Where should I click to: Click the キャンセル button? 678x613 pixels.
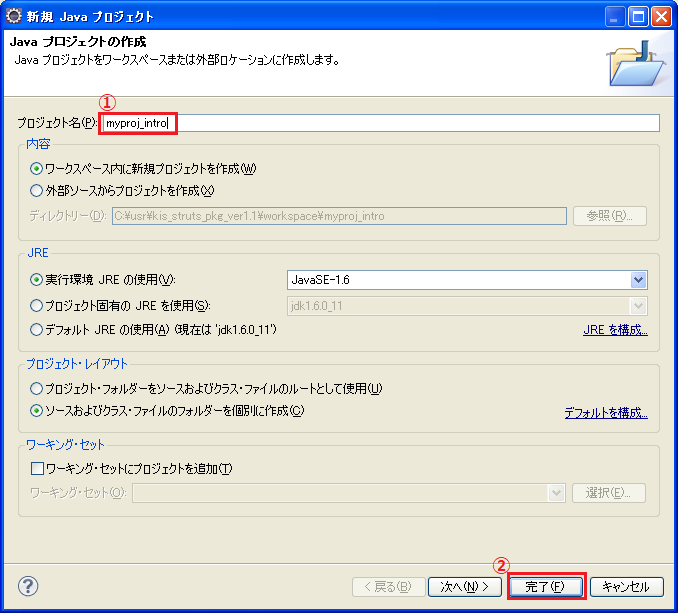coord(627,587)
